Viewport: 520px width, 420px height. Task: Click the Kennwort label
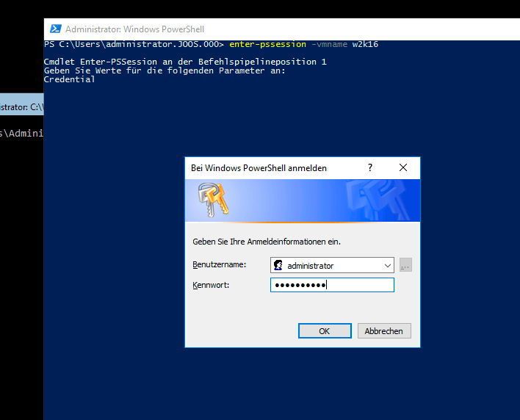pyautogui.click(x=211, y=285)
